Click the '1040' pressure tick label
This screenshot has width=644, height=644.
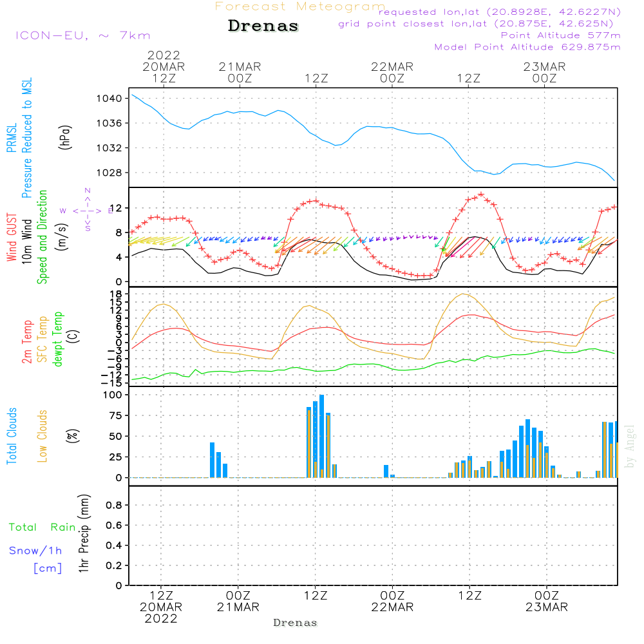pyautogui.click(x=109, y=99)
